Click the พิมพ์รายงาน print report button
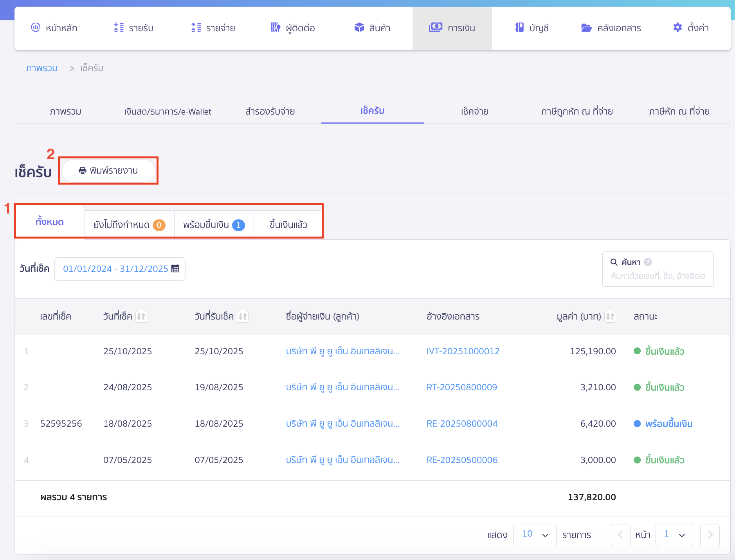 108,171
